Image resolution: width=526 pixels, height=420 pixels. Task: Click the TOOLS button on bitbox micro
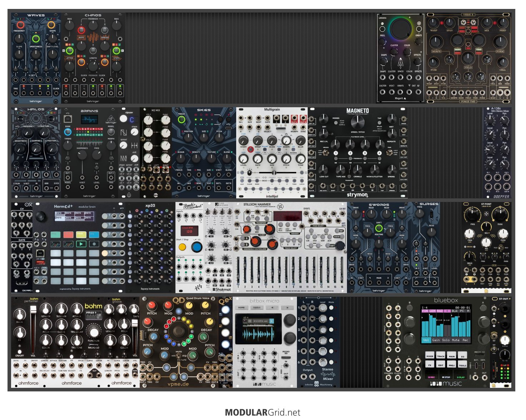click(257, 307)
